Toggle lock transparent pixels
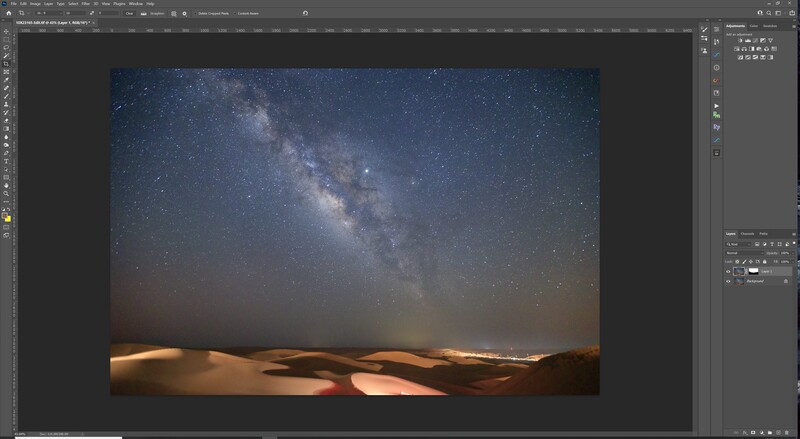 pos(737,261)
